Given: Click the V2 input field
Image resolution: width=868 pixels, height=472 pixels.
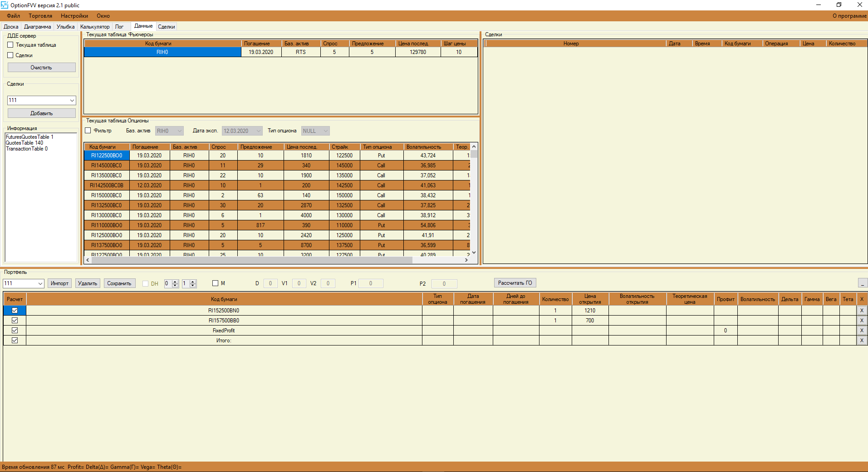Looking at the screenshot, I should [x=328, y=283].
